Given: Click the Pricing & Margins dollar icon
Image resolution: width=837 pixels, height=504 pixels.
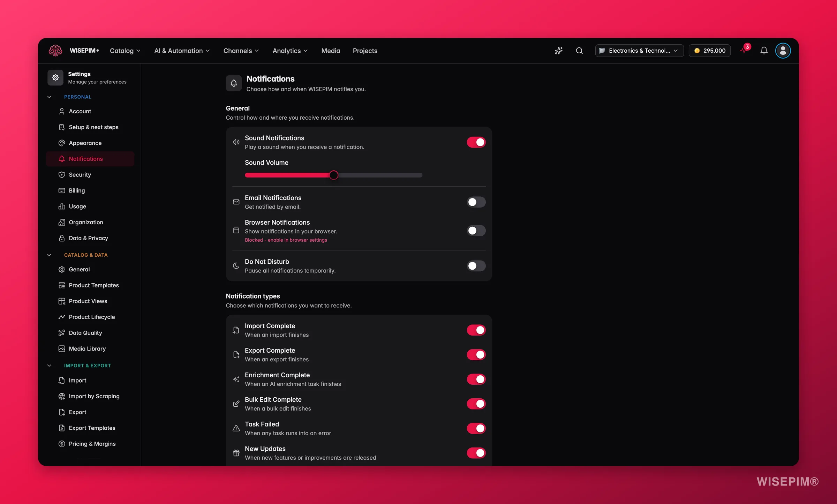Looking at the screenshot, I should click(62, 444).
